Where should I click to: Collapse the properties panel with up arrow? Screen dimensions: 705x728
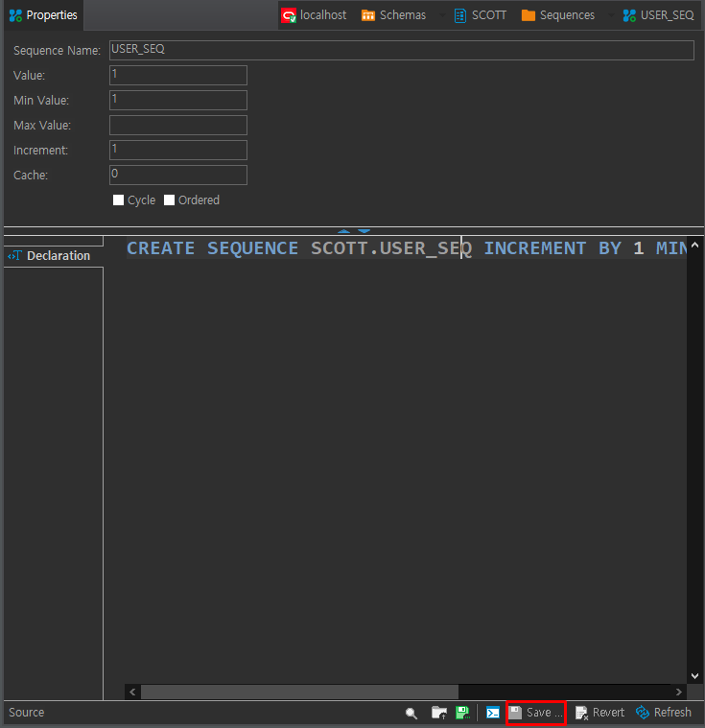(343, 231)
